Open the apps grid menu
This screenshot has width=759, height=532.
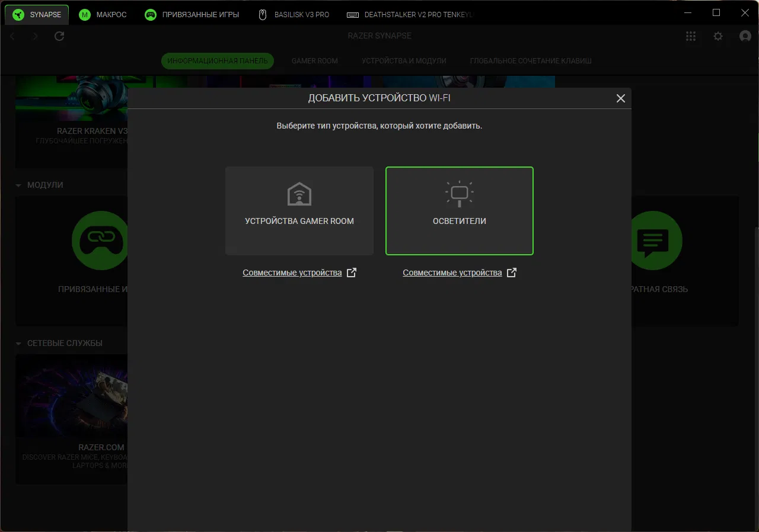691,36
